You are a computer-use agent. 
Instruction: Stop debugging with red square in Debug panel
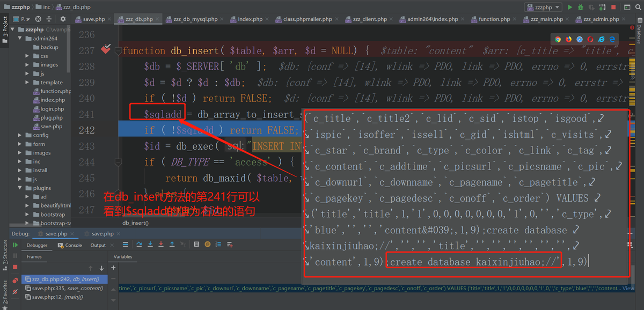(15, 267)
